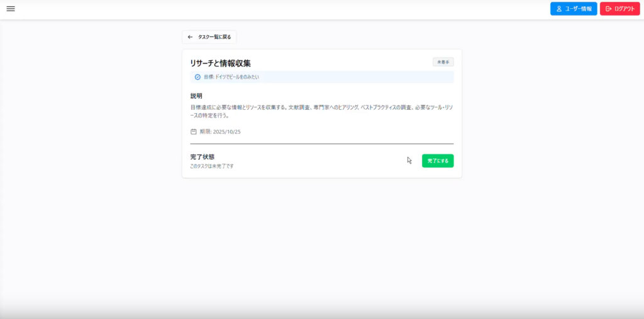644x319 pixels.
Task: Click the check-circle icon beside 目標
Action: coord(197,77)
